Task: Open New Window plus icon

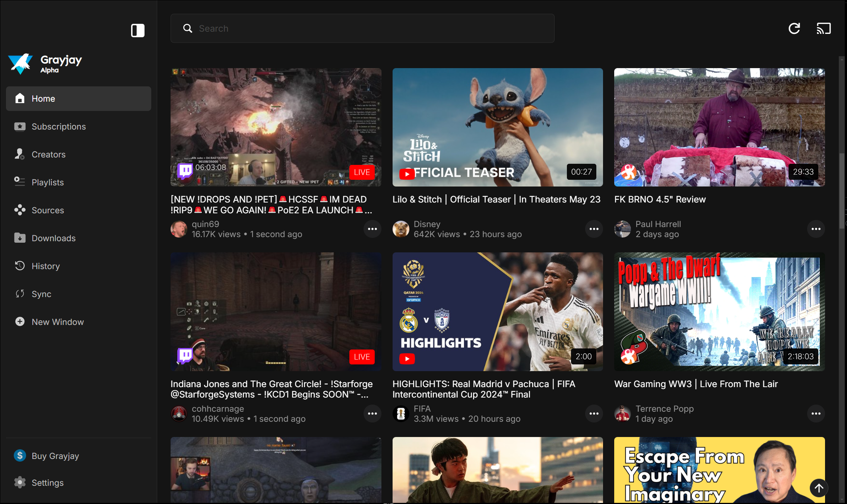Action: (20, 322)
